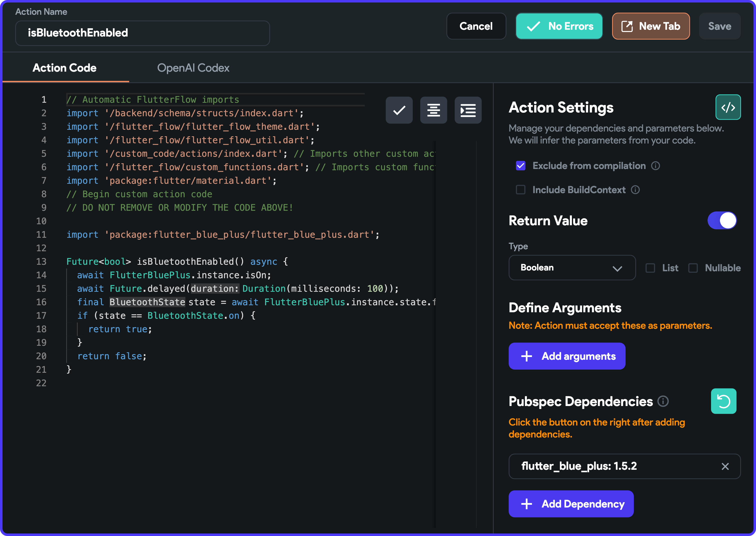Click info icon next to Pubspec Dependencies
Screen dimensions: 756x536
663,401
